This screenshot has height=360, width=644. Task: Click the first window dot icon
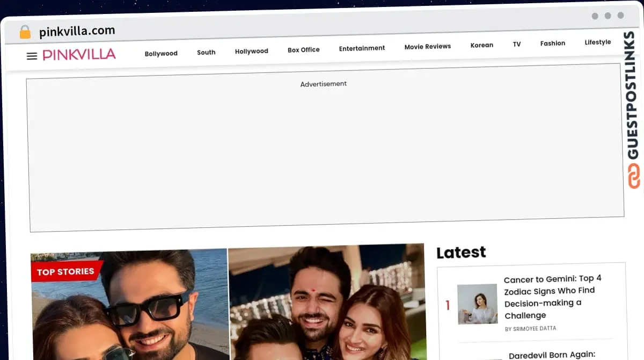coord(594,16)
